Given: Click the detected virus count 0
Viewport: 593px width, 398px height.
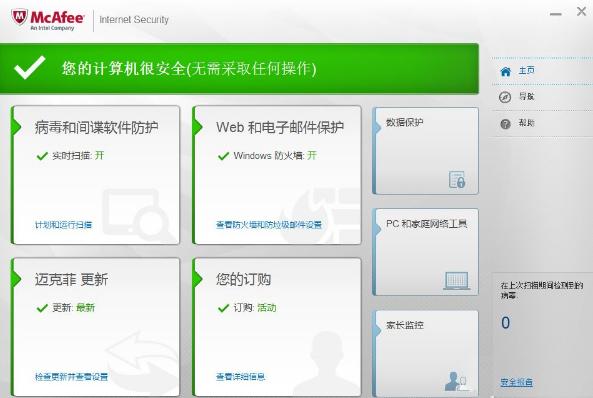Looking at the screenshot, I should 506,323.
